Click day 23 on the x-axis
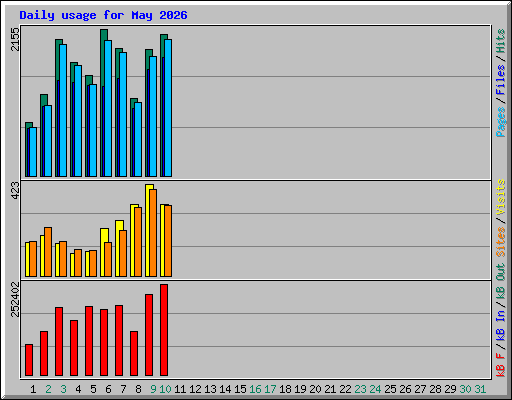This screenshot has height=400, width=512. [x=360, y=389]
